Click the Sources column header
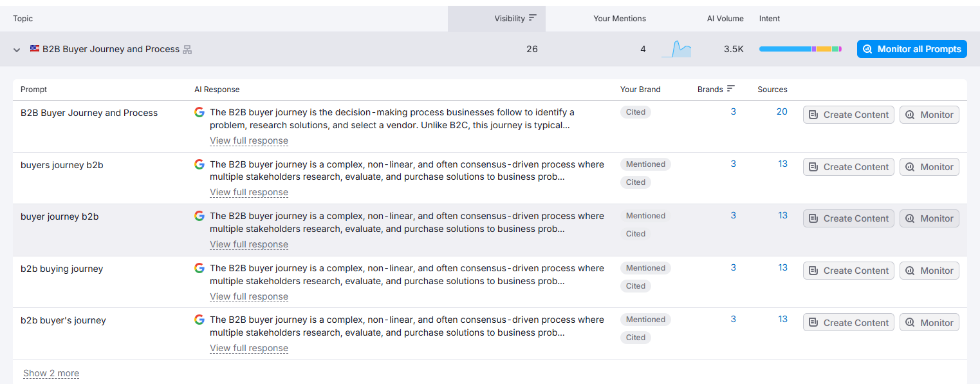 click(x=772, y=90)
